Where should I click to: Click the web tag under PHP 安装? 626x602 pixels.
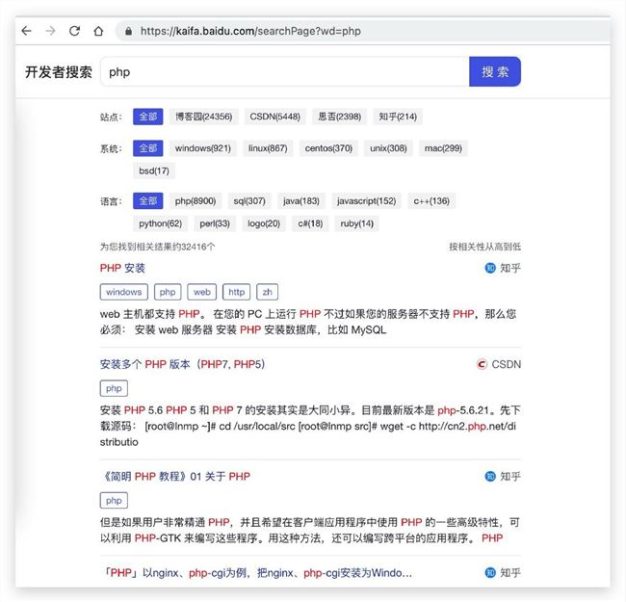pyautogui.click(x=202, y=292)
